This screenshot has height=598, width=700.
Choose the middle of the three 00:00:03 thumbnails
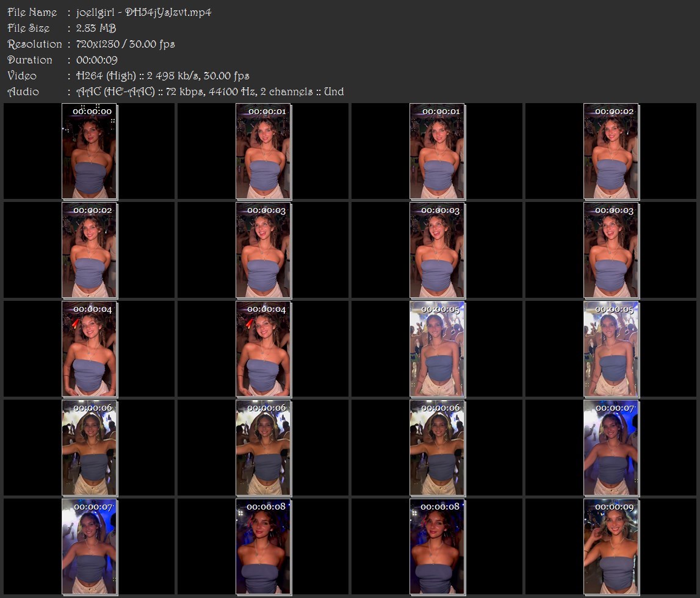click(438, 250)
